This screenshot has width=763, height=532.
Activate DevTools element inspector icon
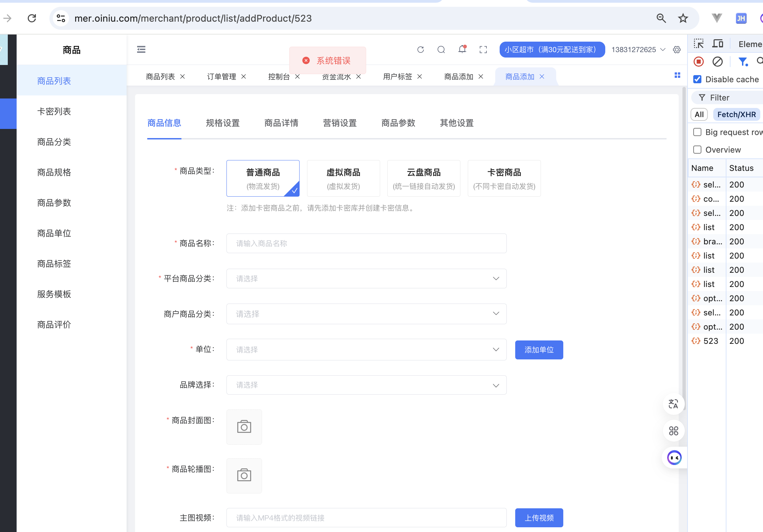tap(699, 44)
